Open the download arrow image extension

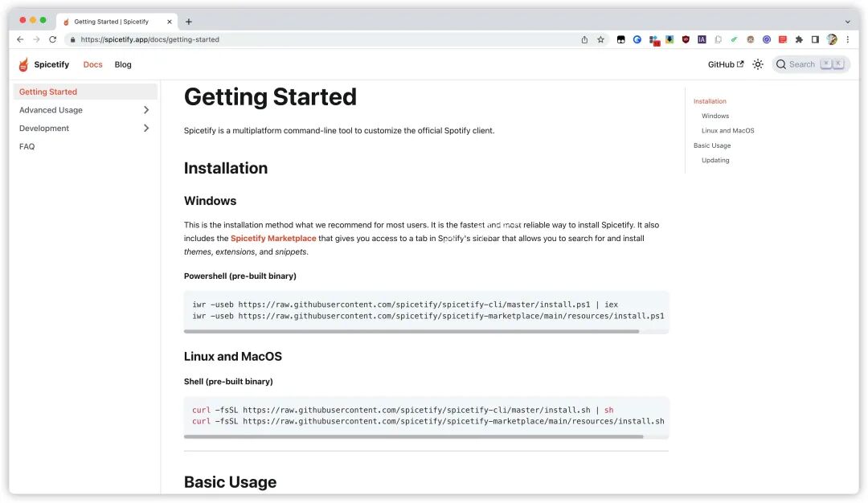(x=669, y=39)
